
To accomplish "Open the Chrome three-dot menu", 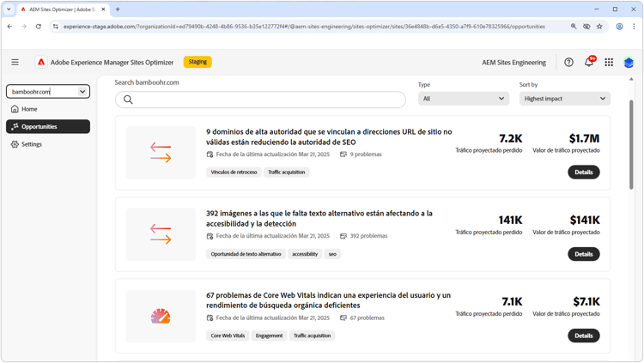I will pyautogui.click(x=634, y=27).
